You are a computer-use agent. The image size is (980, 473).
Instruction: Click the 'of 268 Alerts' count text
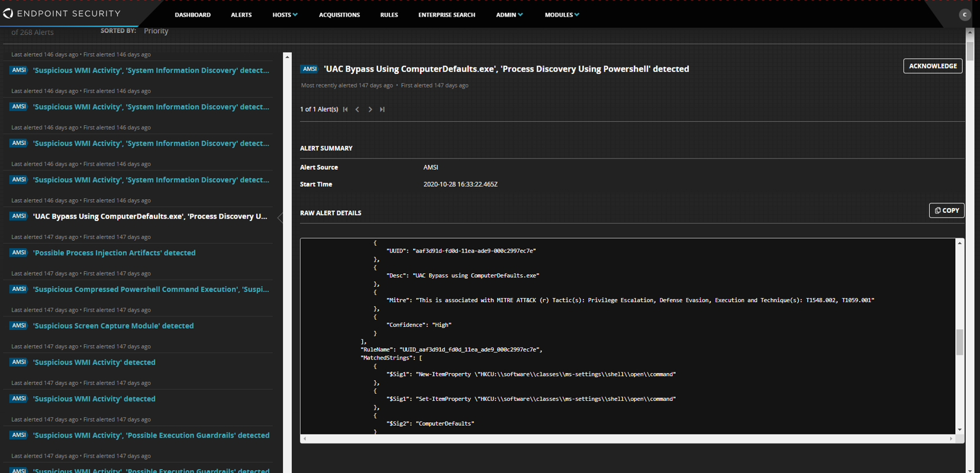33,33
